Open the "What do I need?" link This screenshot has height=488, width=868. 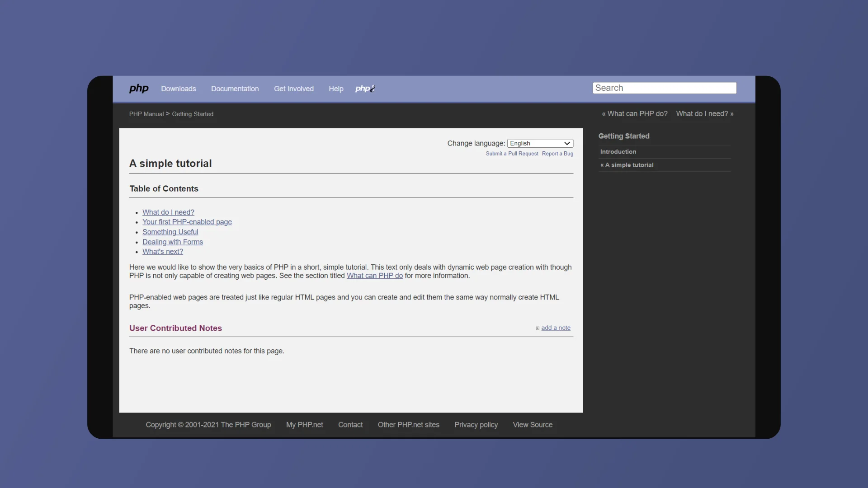tap(168, 212)
